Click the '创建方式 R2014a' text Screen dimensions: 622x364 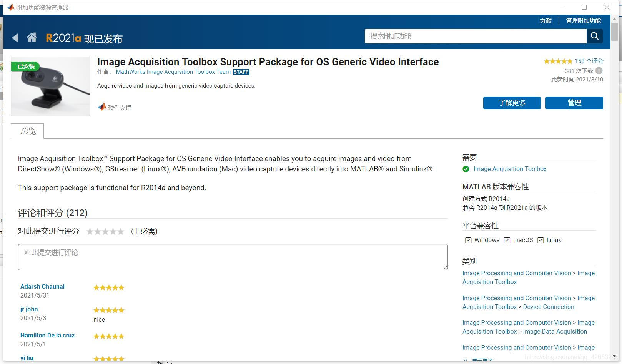click(x=486, y=199)
